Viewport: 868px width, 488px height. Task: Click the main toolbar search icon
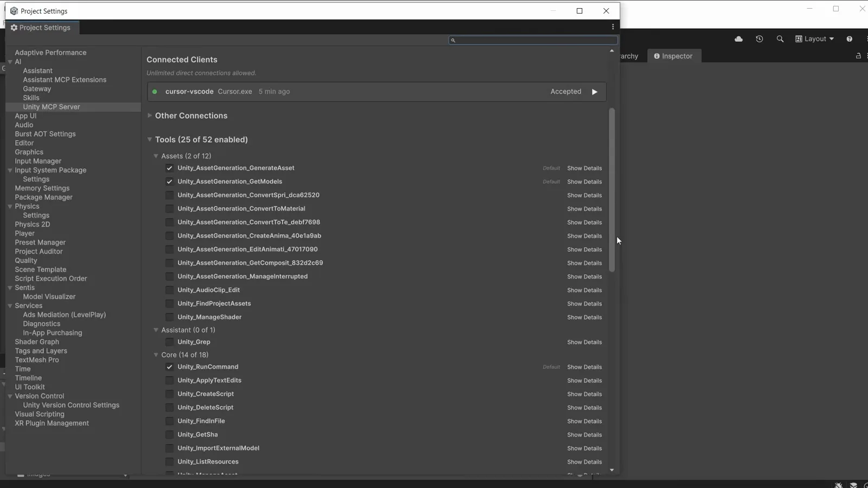[780, 39]
